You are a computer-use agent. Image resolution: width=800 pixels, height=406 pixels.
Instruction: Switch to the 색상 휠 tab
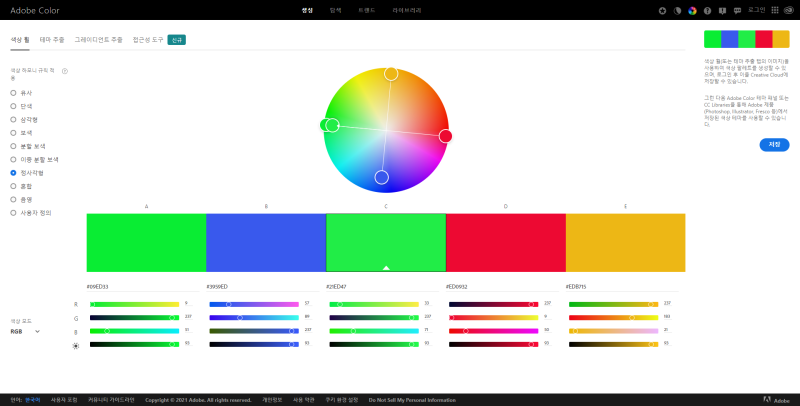pos(20,39)
